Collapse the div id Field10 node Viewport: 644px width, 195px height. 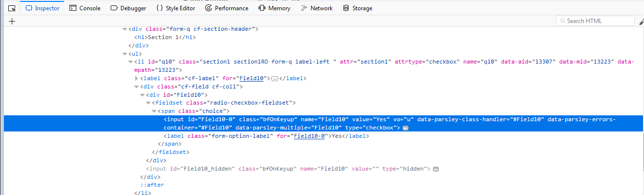[143, 95]
